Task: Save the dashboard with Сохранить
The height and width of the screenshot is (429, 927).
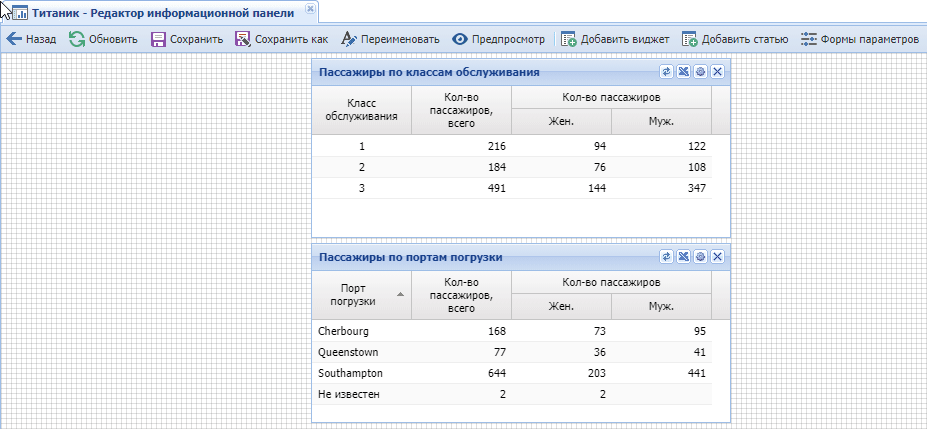Action: point(187,40)
